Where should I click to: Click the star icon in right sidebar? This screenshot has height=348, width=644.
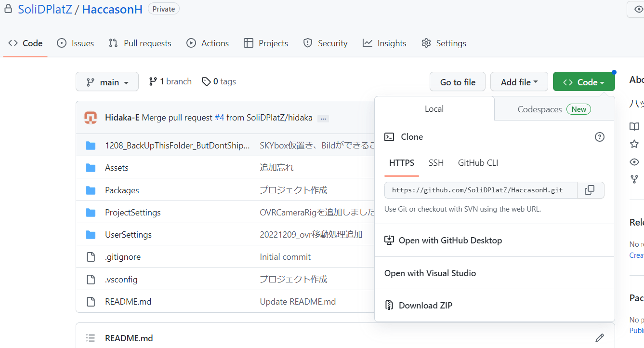point(634,145)
